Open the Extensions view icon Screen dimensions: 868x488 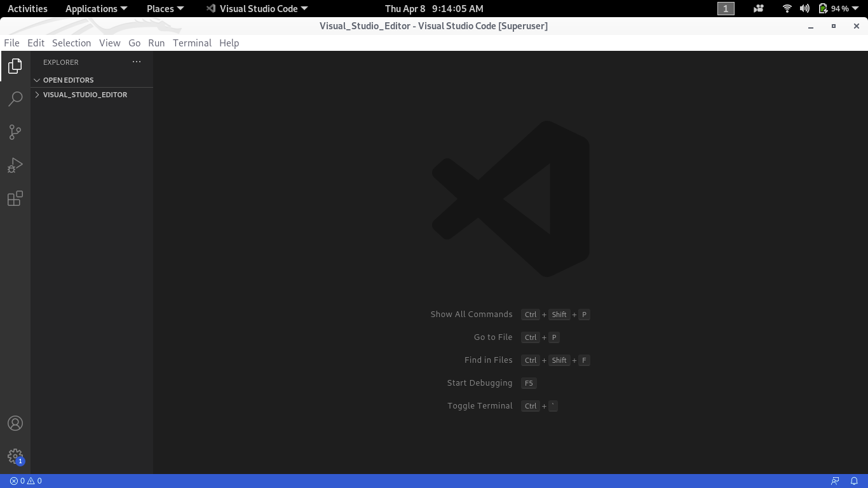(15, 198)
